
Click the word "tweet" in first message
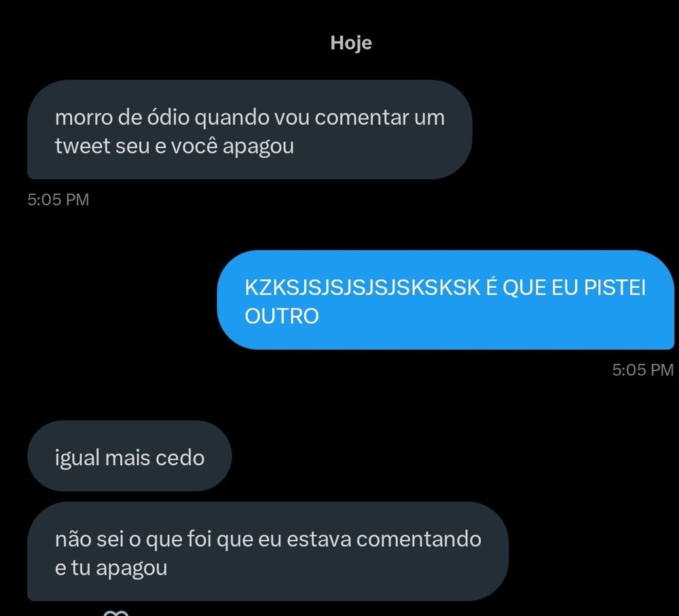click(x=83, y=146)
